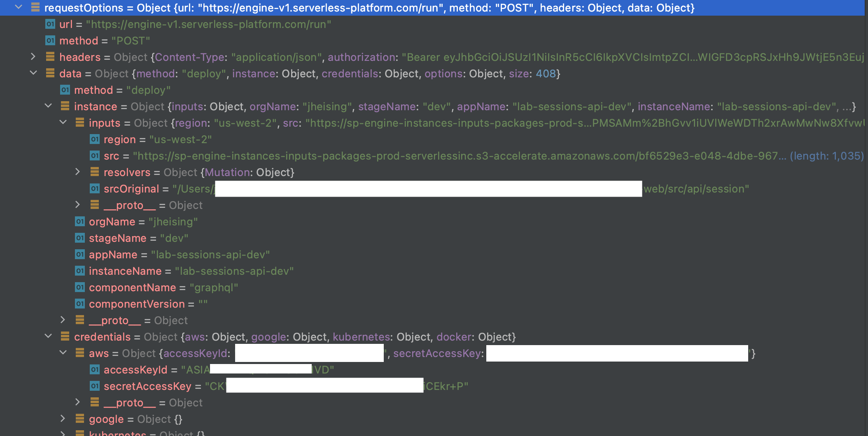868x436 pixels.
Task: Collapse the data object node
Action: click(x=33, y=73)
